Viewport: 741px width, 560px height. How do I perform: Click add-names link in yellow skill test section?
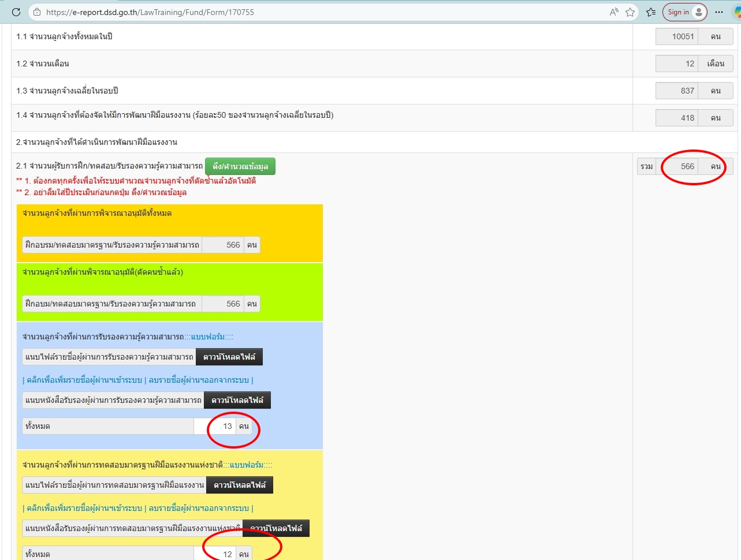(x=84, y=508)
